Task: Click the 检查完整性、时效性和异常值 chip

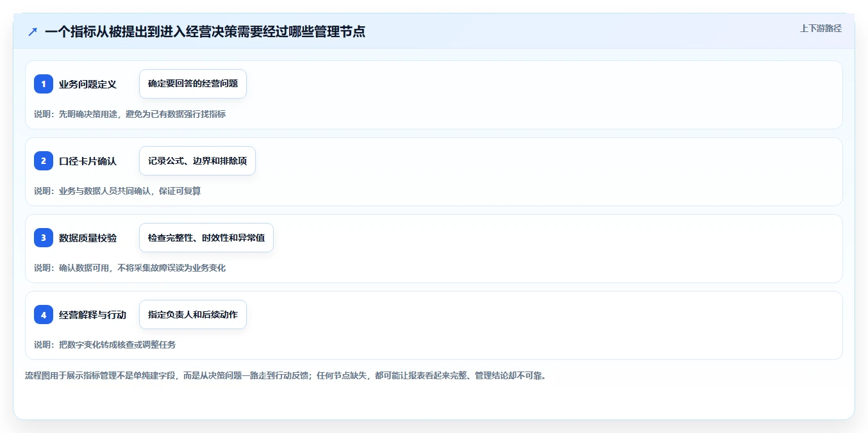Action: 206,238
